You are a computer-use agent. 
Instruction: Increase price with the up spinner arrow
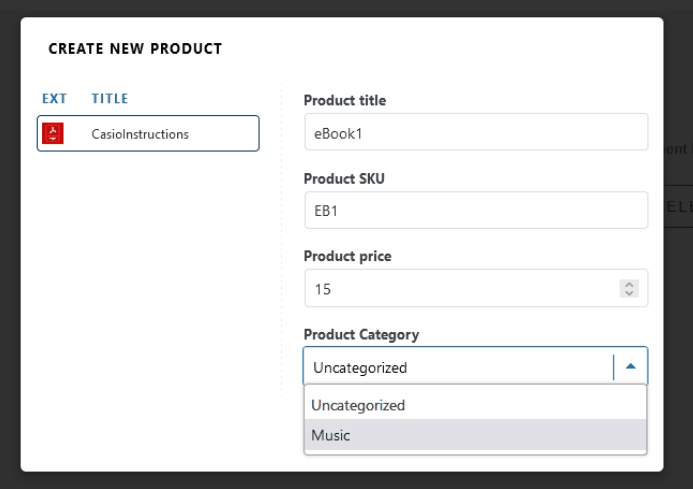(x=629, y=284)
